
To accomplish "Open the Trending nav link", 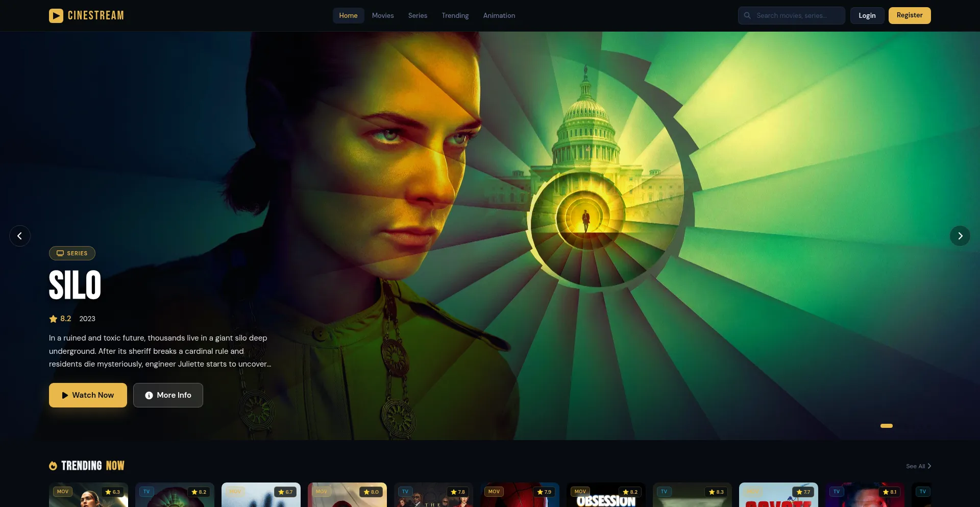I will [455, 16].
